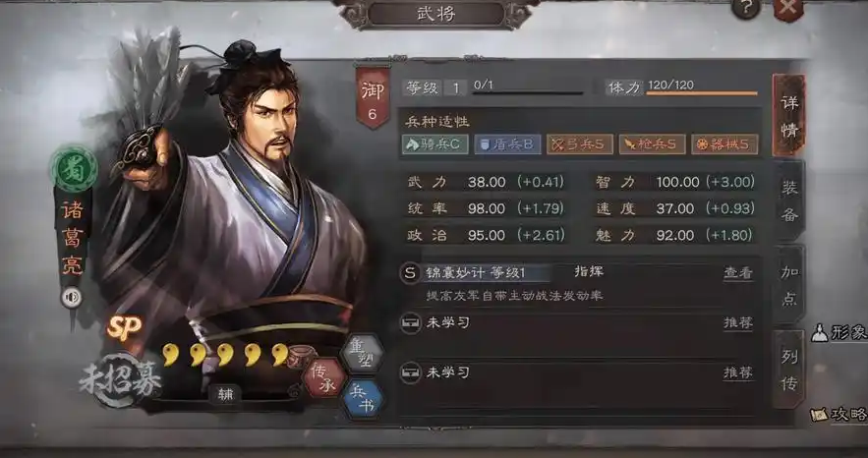Tap the SP rarity badge

pos(124,328)
